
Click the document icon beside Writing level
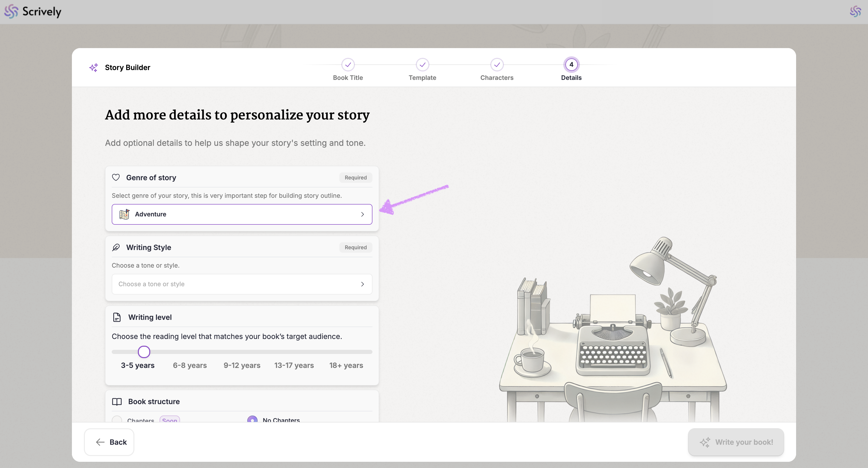pos(117,317)
